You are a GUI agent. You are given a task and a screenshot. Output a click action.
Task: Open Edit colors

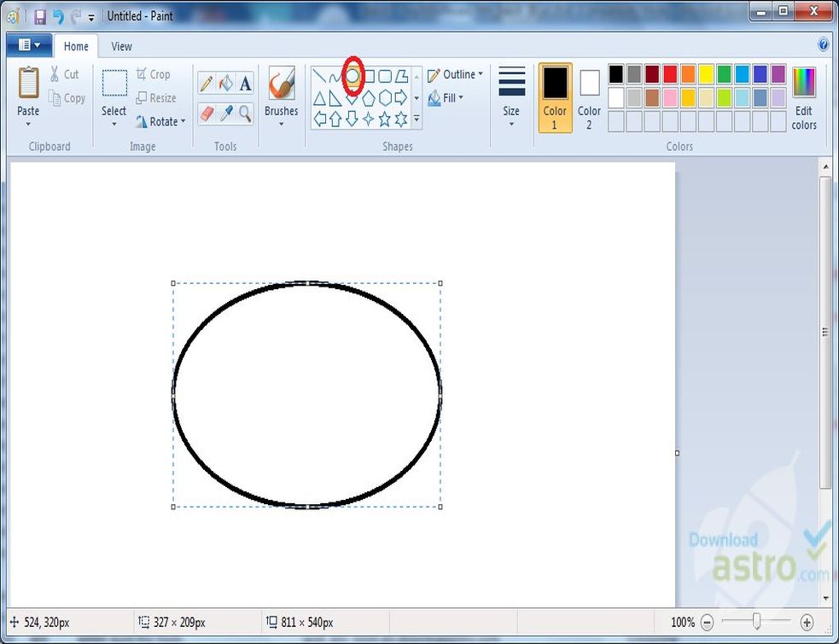(804, 99)
